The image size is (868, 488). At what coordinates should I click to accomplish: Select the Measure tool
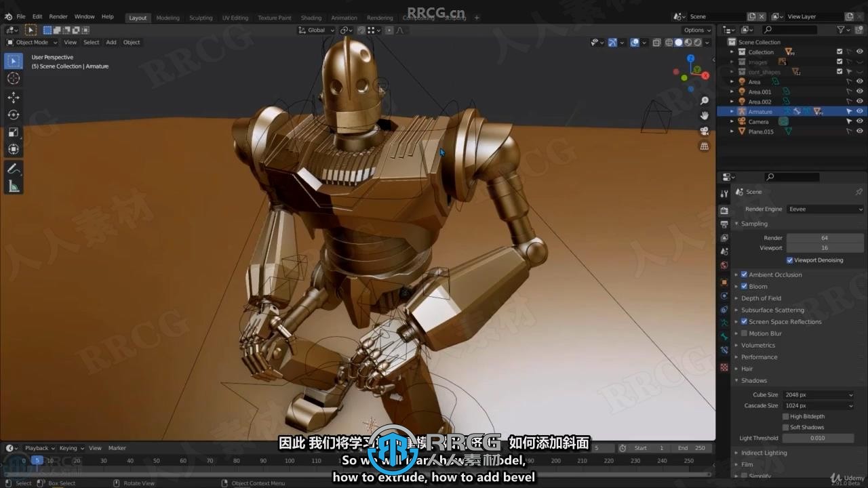click(x=14, y=186)
